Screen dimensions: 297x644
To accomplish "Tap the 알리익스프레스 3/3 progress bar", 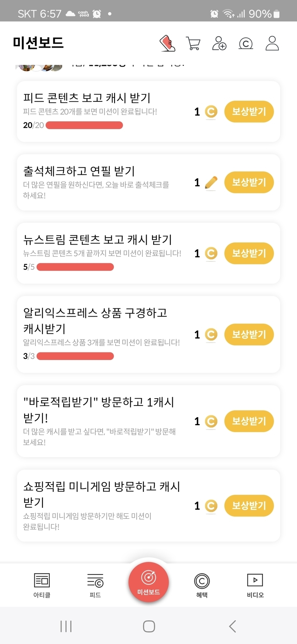I will tap(75, 356).
